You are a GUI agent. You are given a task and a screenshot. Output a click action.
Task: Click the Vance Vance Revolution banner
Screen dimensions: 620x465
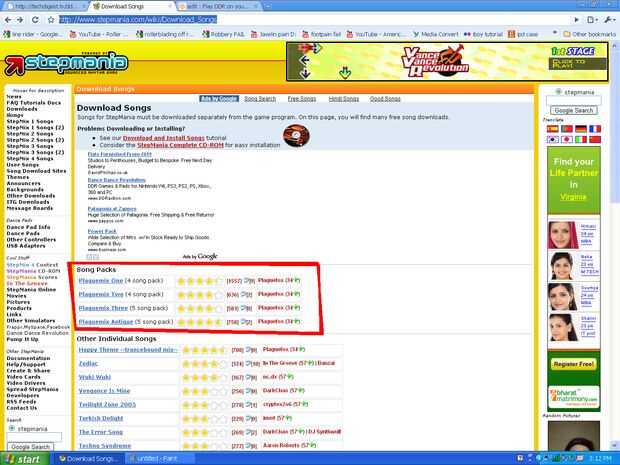(x=447, y=62)
